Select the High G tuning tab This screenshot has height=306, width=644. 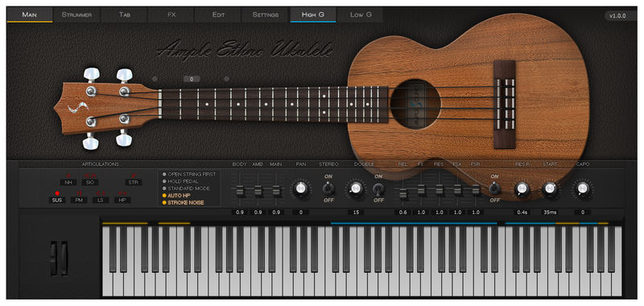point(313,14)
